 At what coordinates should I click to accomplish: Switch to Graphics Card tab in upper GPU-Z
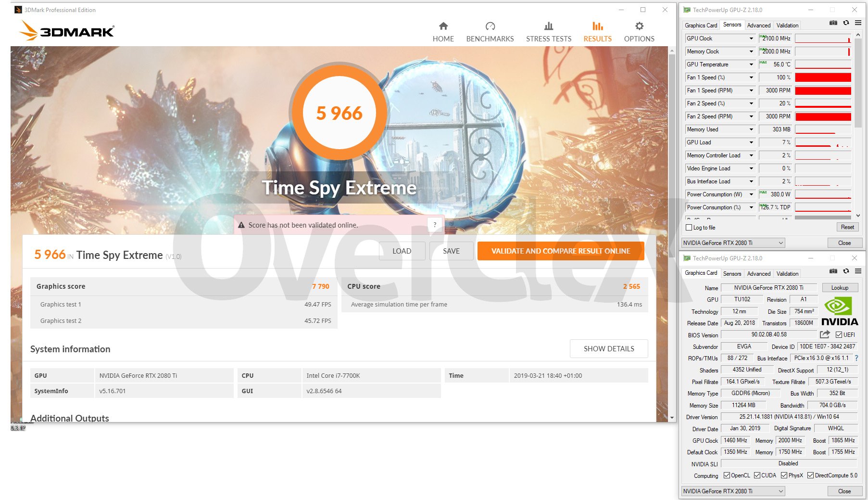click(701, 25)
